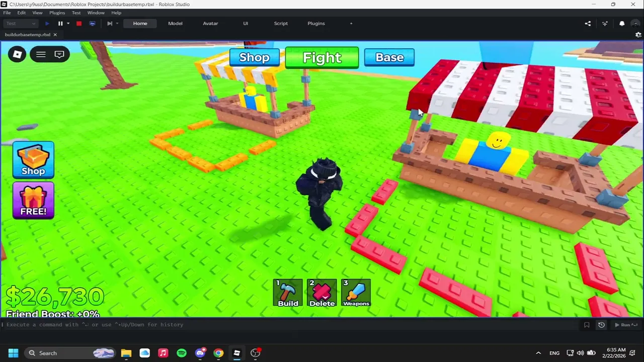This screenshot has height=362, width=644.
Task: Open the Test menu
Action: [76, 13]
